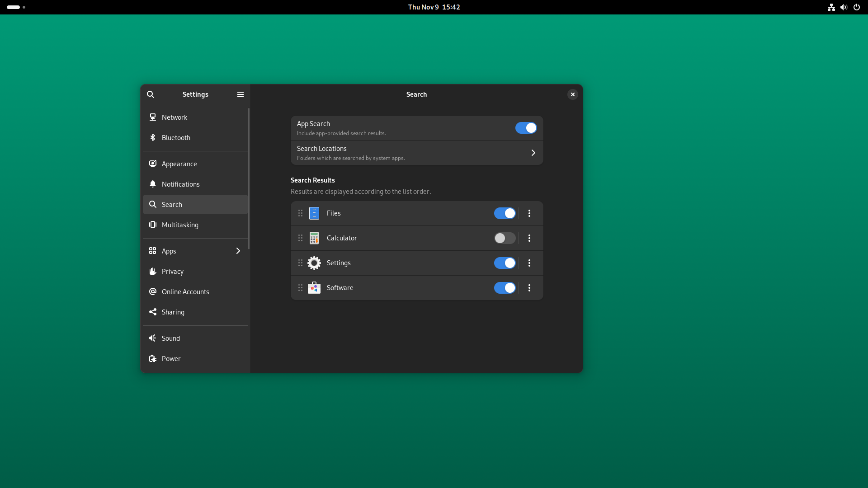The width and height of the screenshot is (868, 488).
Task: Open the Settings hamburger menu
Action: pyautogui.click(x=241, y=94)
